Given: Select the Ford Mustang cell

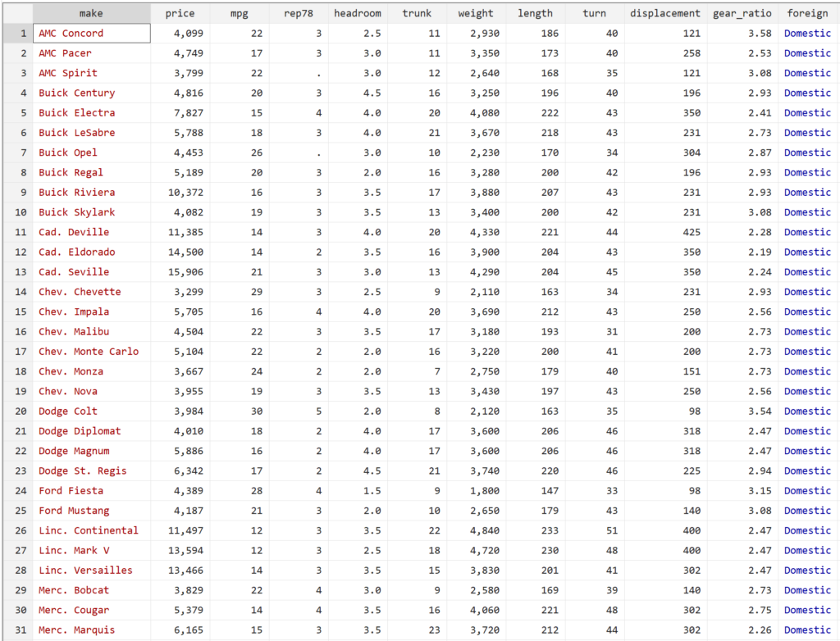Looking at the screenshot, I should [x=92, y=511].
